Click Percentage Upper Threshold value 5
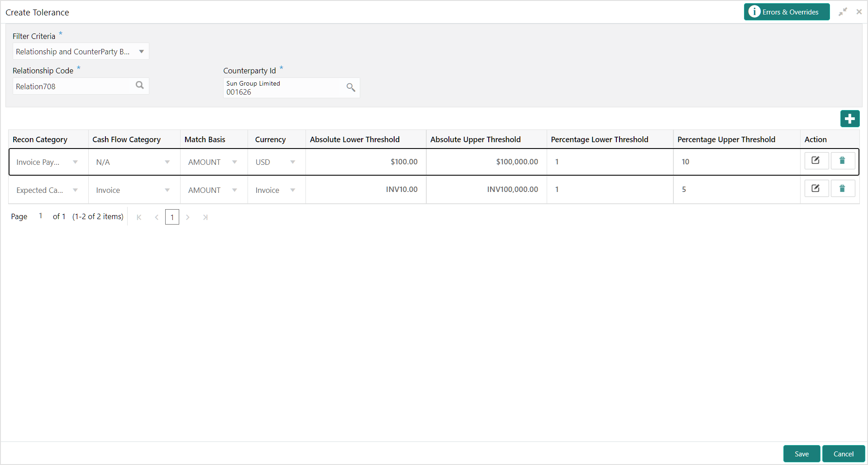Image resolution: width=868 pixels, height=465 pixels. click(737, 189)
